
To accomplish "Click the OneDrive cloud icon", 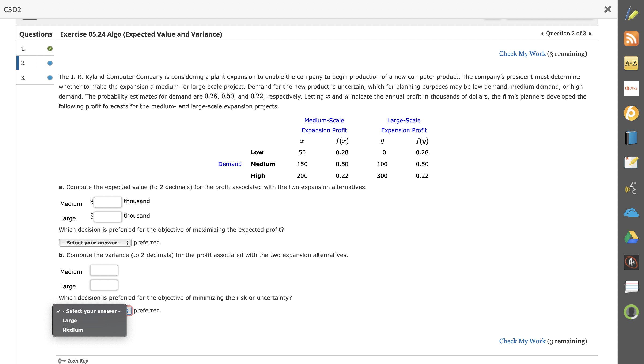I will point(631,213).
